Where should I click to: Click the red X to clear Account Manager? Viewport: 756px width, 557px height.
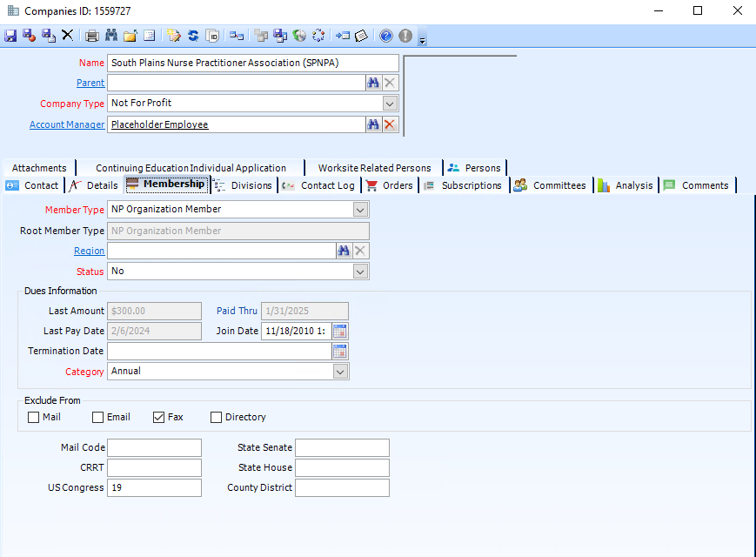point(390,124)
